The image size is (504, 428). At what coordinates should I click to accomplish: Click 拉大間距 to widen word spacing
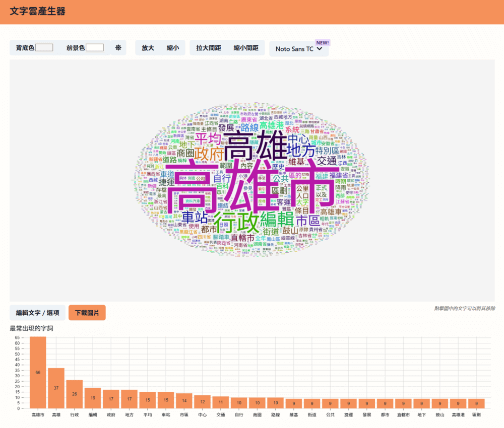209,48
